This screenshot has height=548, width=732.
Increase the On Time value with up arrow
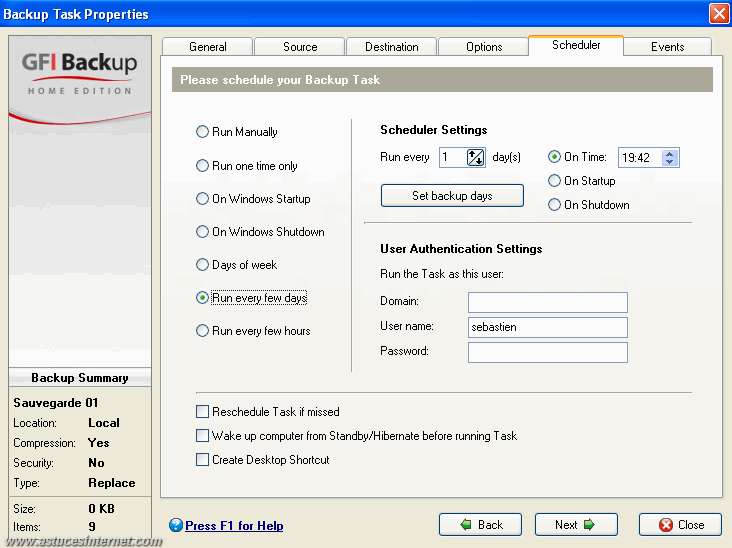pos(669,154)
